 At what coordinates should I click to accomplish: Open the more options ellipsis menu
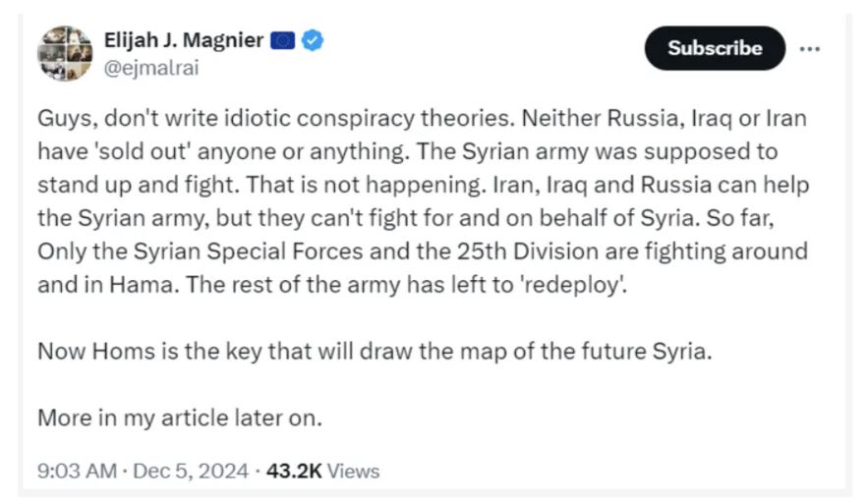coord(809,48)
